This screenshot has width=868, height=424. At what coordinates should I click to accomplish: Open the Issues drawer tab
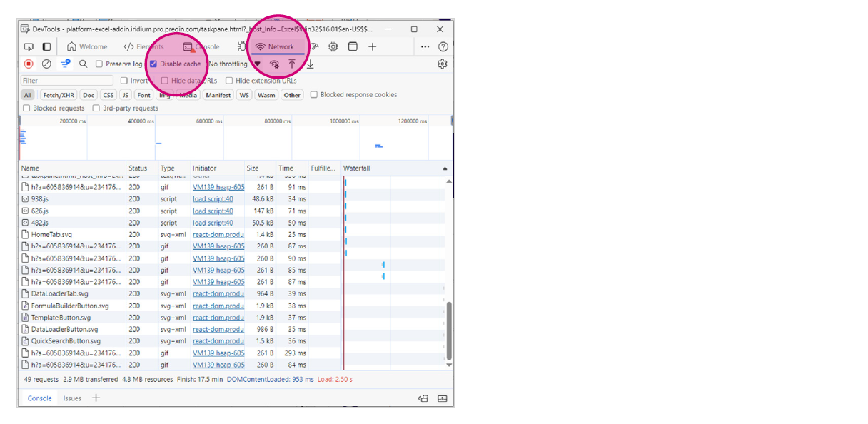tap(72, 398)
